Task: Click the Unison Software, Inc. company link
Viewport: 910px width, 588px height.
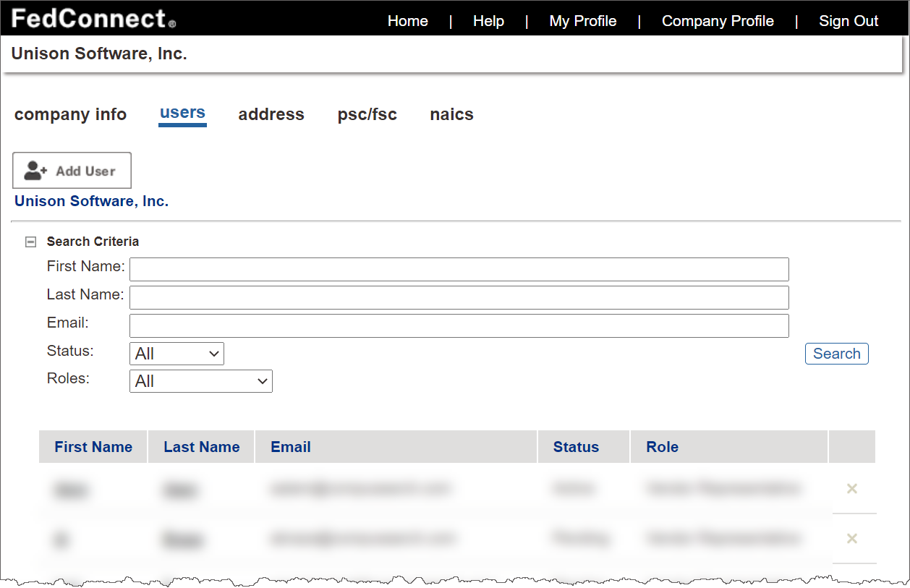Action: [x=91, y=201]
